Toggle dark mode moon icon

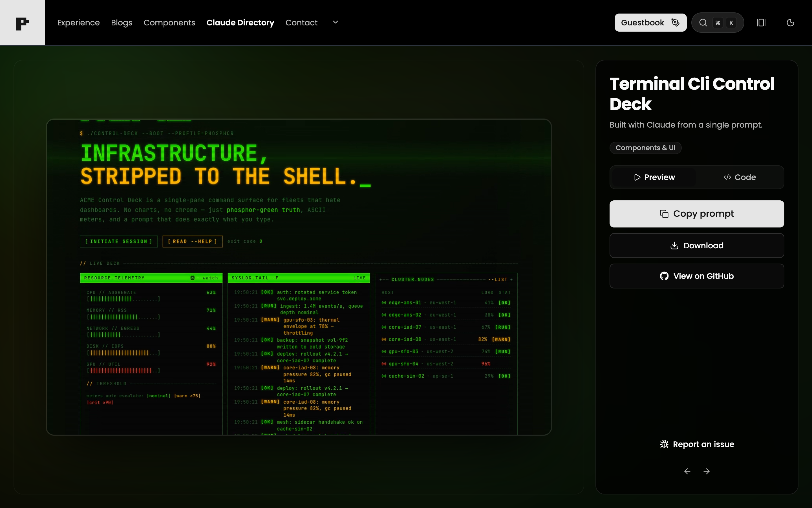[x=791, y=23]
